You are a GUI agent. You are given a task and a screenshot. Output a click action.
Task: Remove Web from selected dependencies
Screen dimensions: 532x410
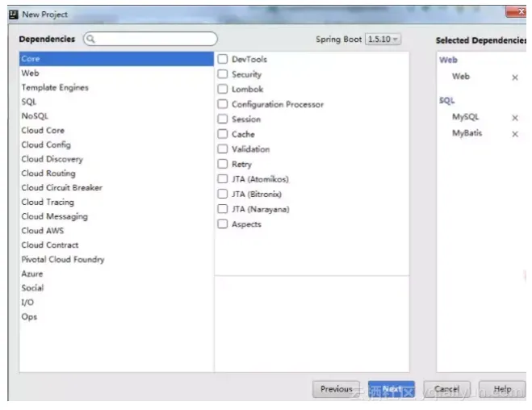pos(515,77)
